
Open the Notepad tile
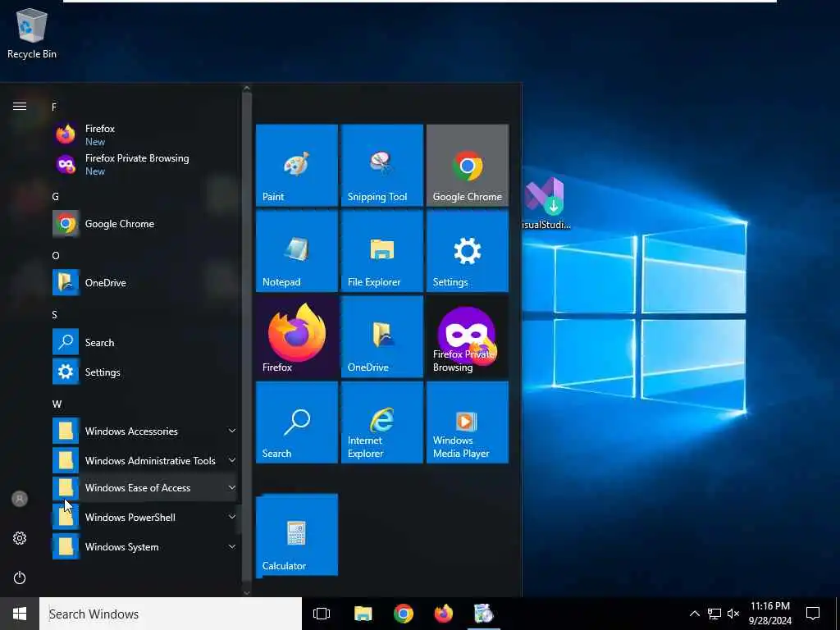point(297,251)
